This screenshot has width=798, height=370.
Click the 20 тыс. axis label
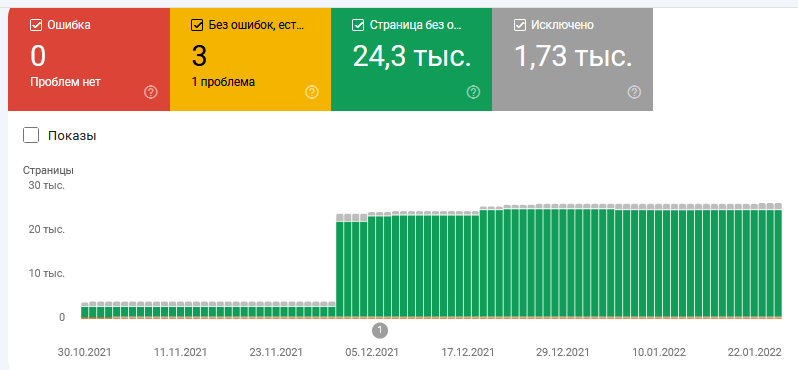tap(46, 230)
